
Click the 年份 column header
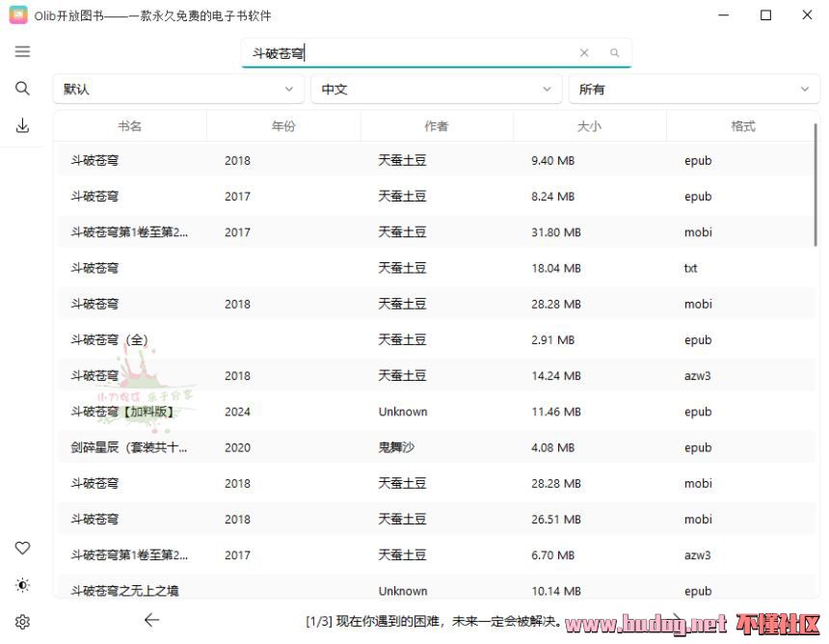(283, 126)
